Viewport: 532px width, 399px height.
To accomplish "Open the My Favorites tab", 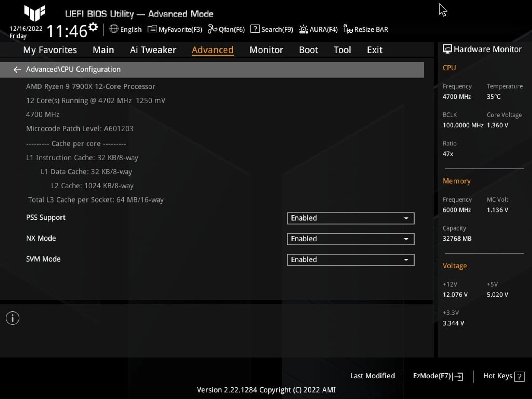I will [50, 50].
